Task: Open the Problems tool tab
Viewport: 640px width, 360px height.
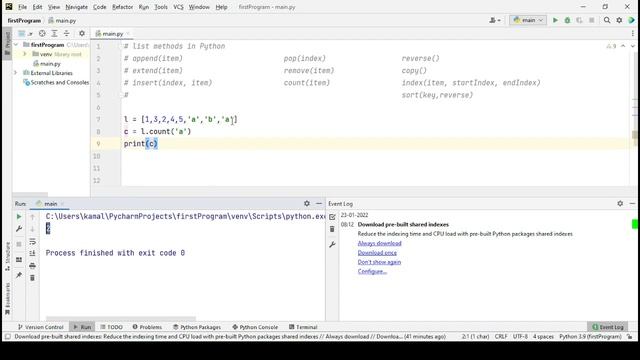Action: (x=147, y=327)
